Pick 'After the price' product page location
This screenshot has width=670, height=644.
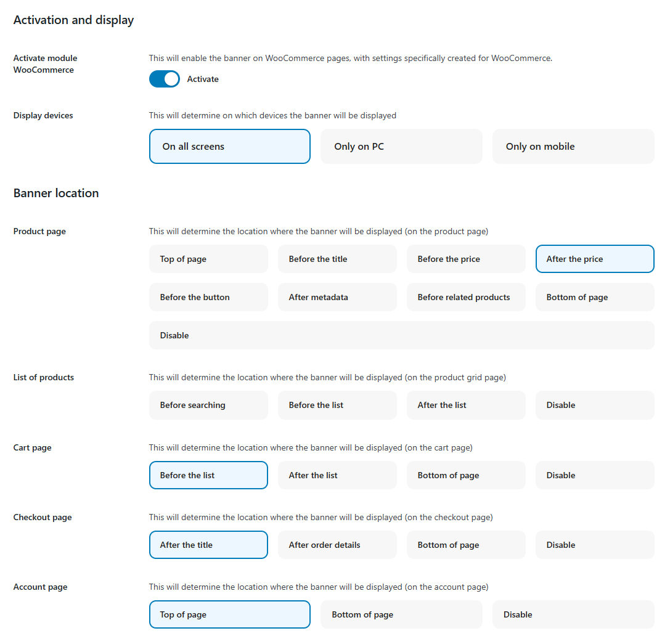[x=595, y=259]
